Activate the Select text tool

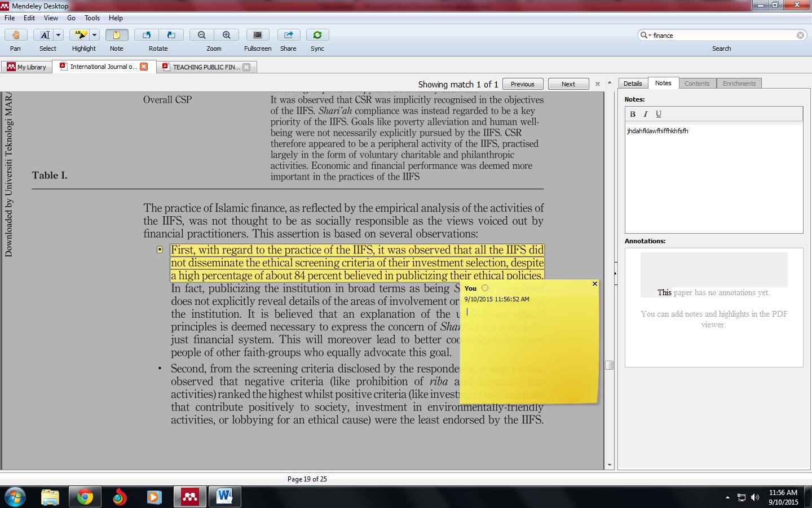click(45, 34)
